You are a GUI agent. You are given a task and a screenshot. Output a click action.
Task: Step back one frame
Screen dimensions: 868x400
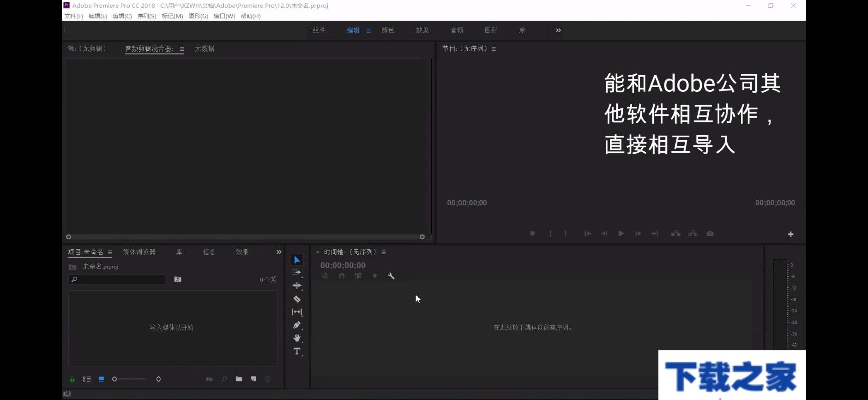coord(604,234)
